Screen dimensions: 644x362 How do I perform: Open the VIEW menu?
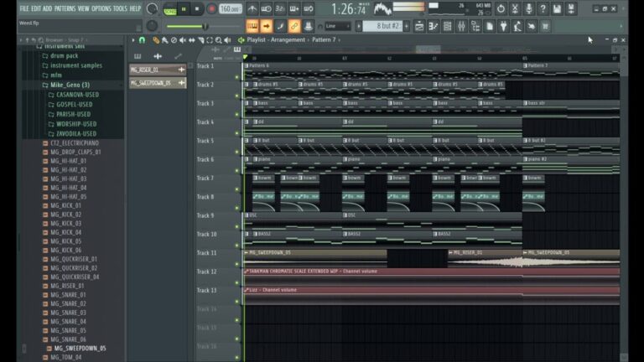pos(83,8)
